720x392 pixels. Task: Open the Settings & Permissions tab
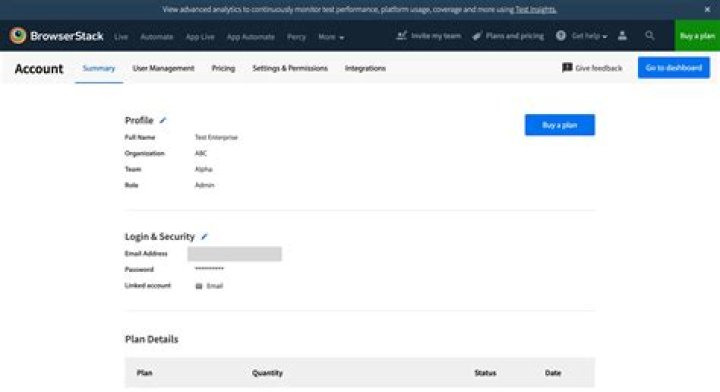tap(290, 68)
